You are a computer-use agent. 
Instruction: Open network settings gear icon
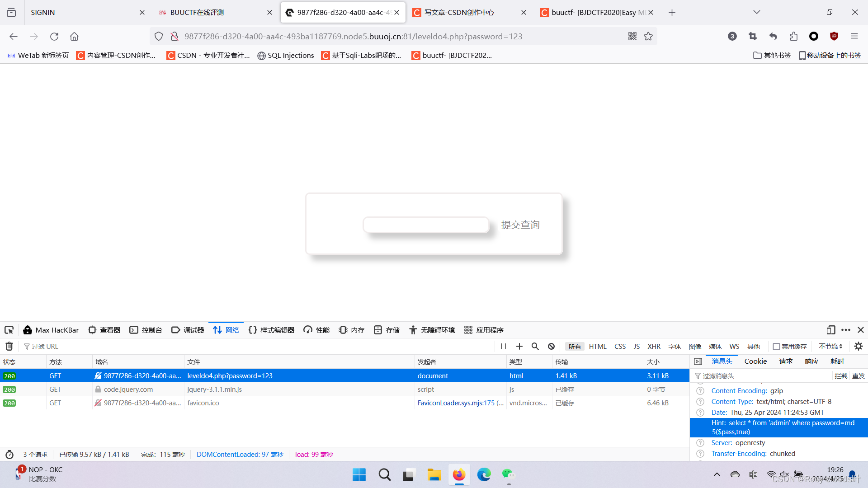pos(859,347)
